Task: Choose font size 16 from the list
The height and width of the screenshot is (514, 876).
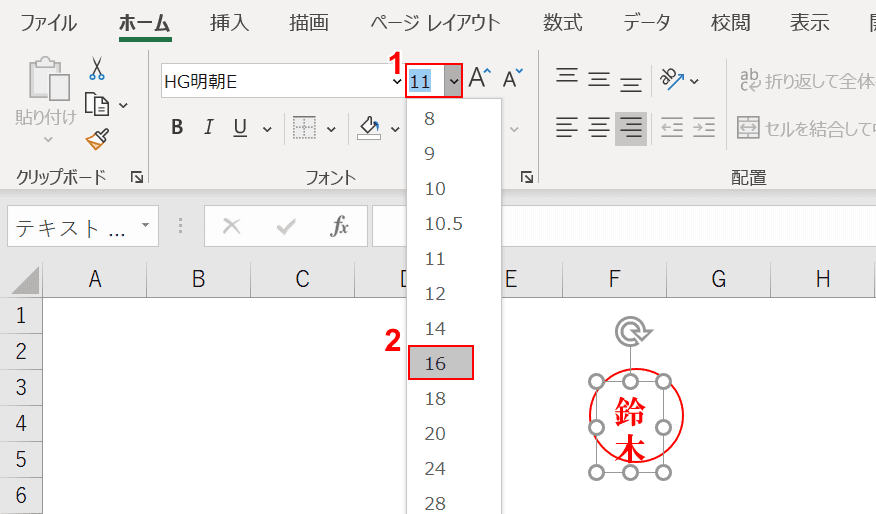Action: click(441, 363)
